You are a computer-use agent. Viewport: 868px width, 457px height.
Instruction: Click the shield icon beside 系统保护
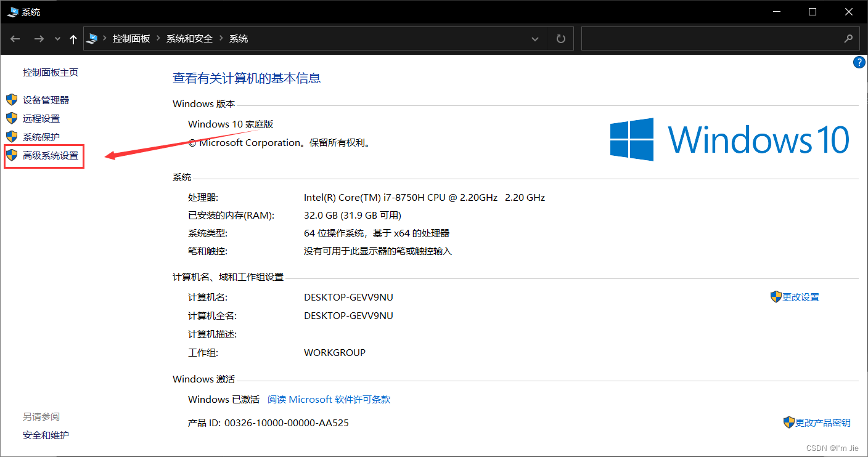tap(12, 136)
